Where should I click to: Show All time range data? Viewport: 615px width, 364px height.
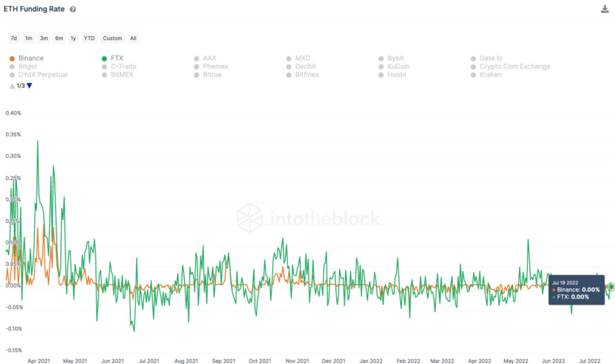pyautogui.click(x=133, y=38)
